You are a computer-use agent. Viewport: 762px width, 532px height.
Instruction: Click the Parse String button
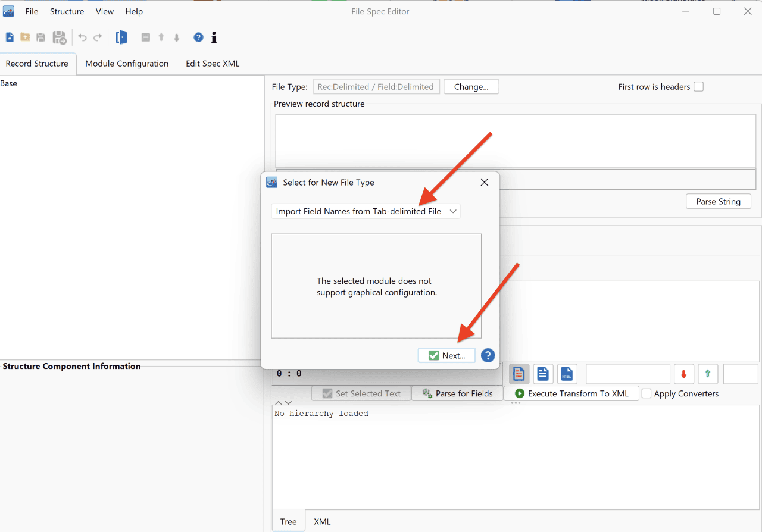pos(719,202)
